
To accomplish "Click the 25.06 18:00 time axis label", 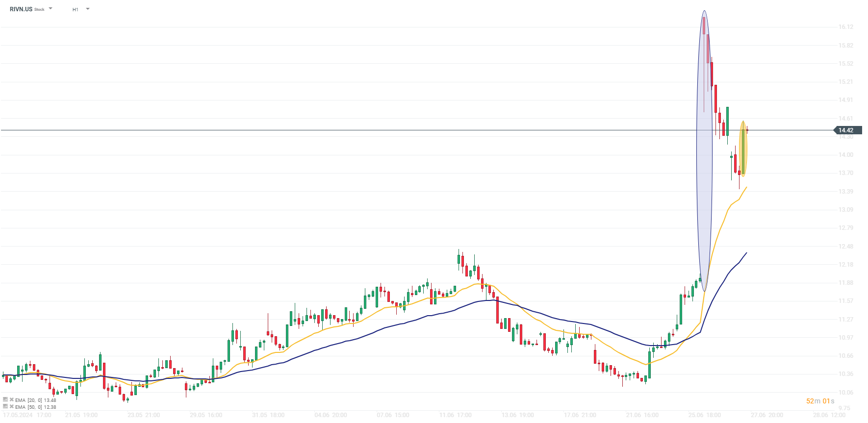I will pos(704,415).
